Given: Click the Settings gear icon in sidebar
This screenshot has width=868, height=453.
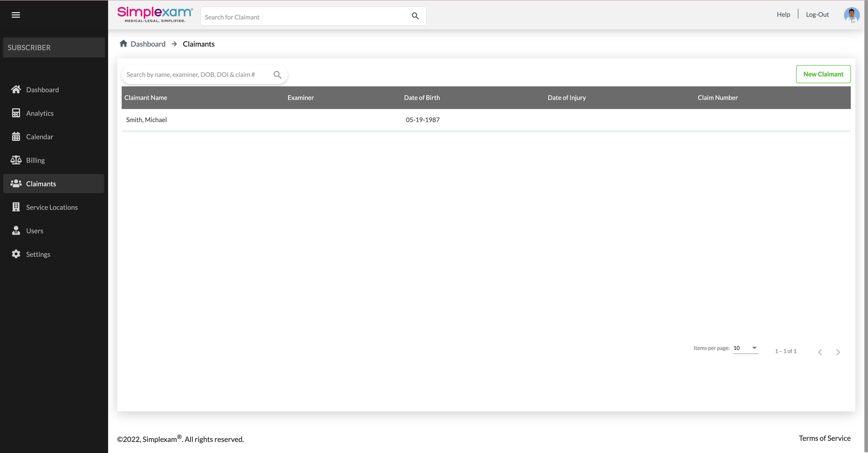Looking at the screenshot, I should click(16, 254).
